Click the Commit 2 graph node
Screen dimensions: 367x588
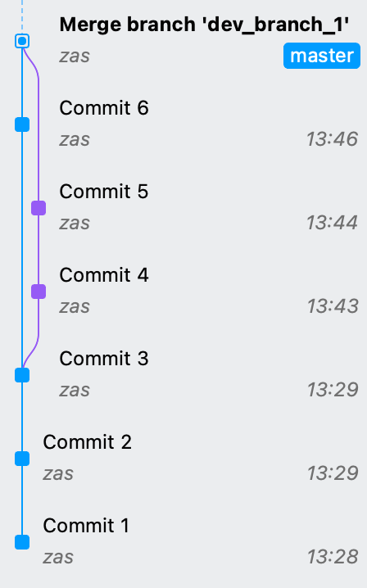[x=22, y=459]
